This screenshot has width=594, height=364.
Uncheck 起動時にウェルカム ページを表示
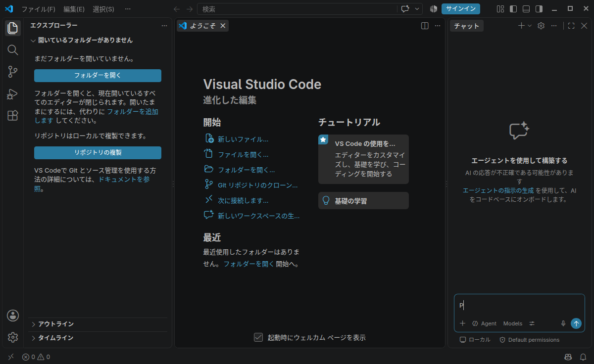click(258, 337)
